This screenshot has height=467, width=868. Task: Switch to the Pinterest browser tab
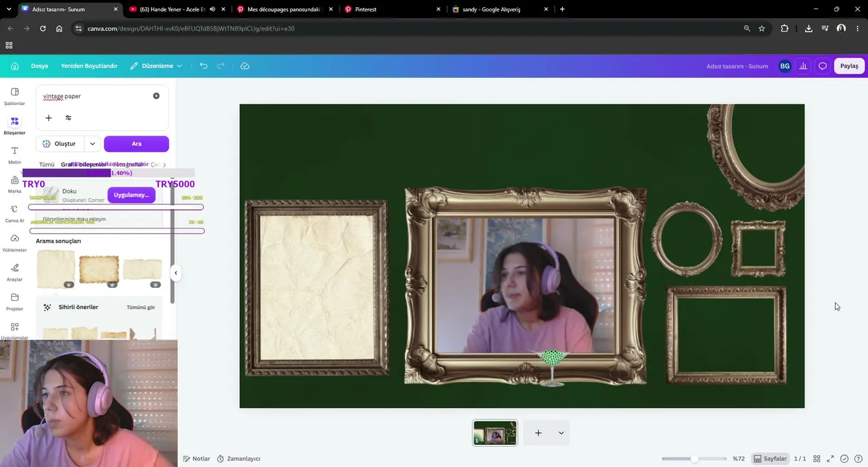pyautogui.click(x=392, y=9)
